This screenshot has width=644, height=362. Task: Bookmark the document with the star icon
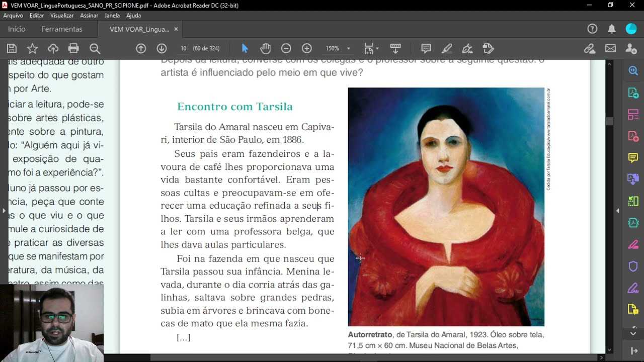(32, 48)
